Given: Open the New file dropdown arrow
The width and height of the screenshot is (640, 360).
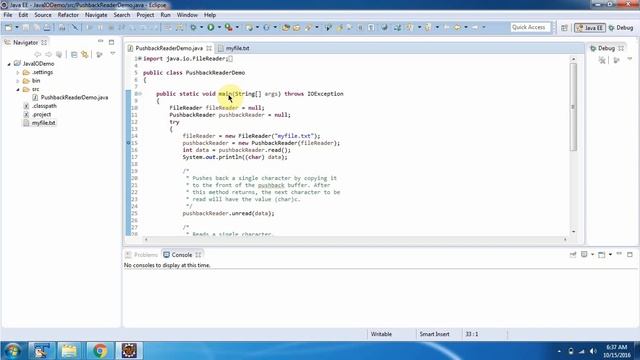Looking at the screenshot, I should [x=17, y=27].
